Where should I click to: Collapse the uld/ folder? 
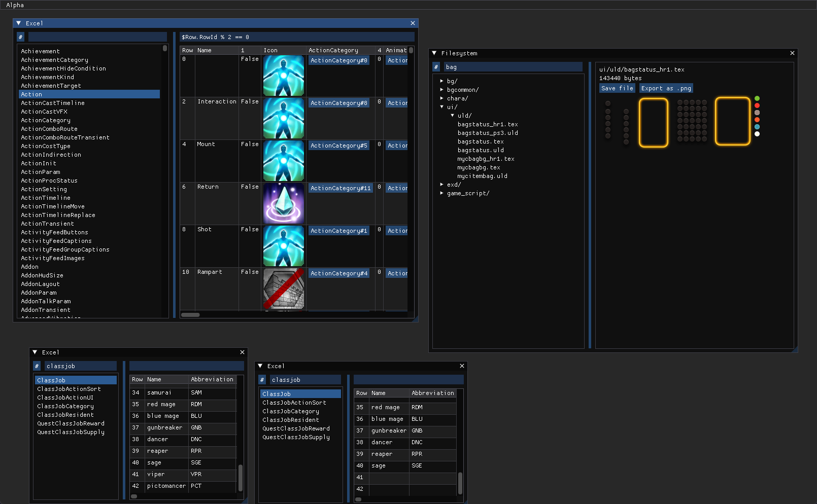(453, 116)
